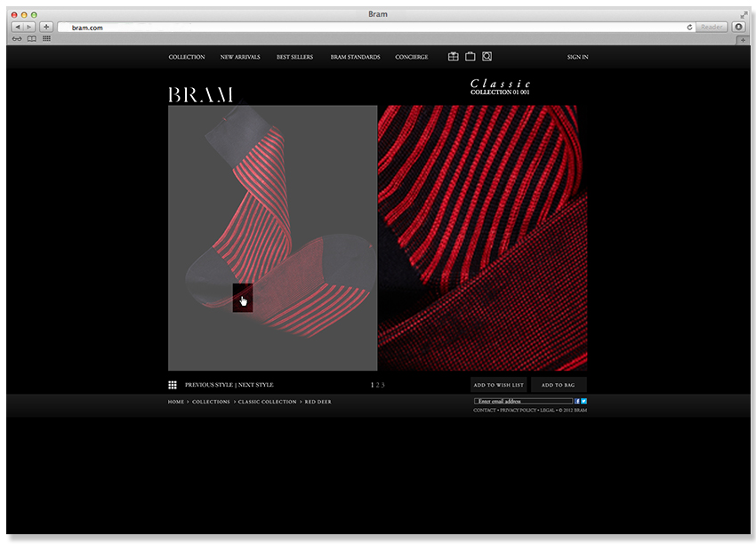Viewport: 756px width, 544px height.
Task: Share via the Facebook icon in footer
Action: point(577,401)
